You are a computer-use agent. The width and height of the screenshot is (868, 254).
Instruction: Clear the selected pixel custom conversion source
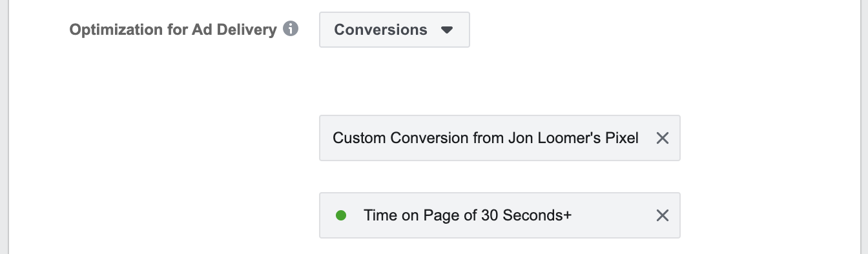(x=662, y=138)
